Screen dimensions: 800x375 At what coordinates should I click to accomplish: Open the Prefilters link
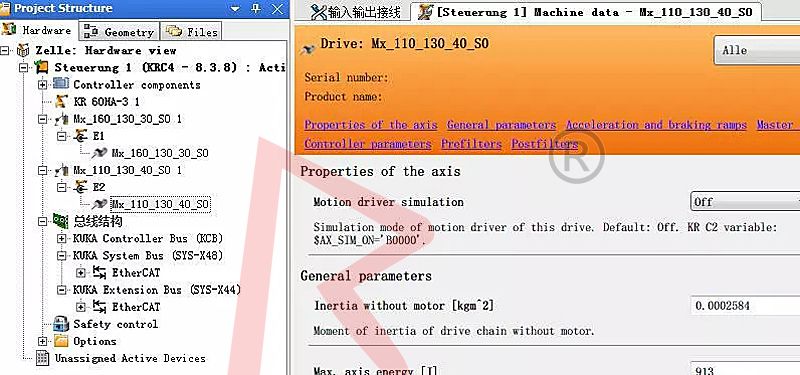click(x=471, y=144)
